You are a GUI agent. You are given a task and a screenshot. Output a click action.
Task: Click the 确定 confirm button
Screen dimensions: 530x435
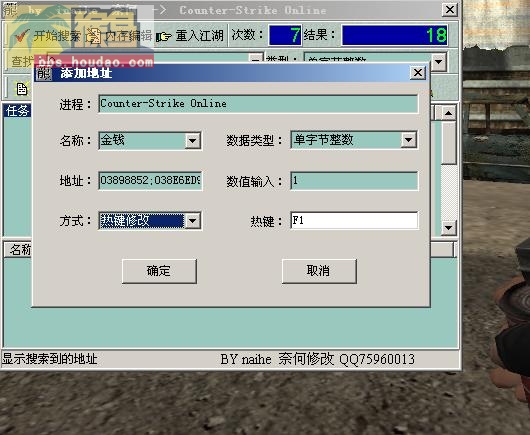coord(159,271)
